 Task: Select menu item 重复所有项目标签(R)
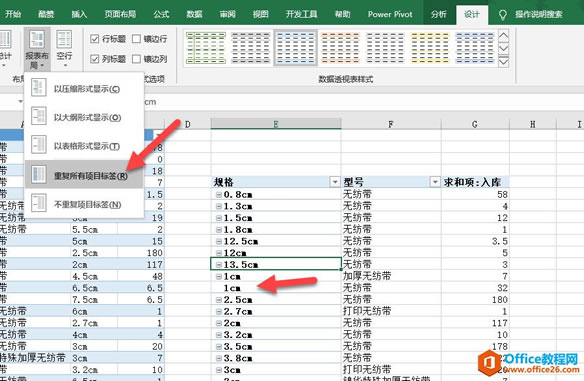(x=84, y=175)
